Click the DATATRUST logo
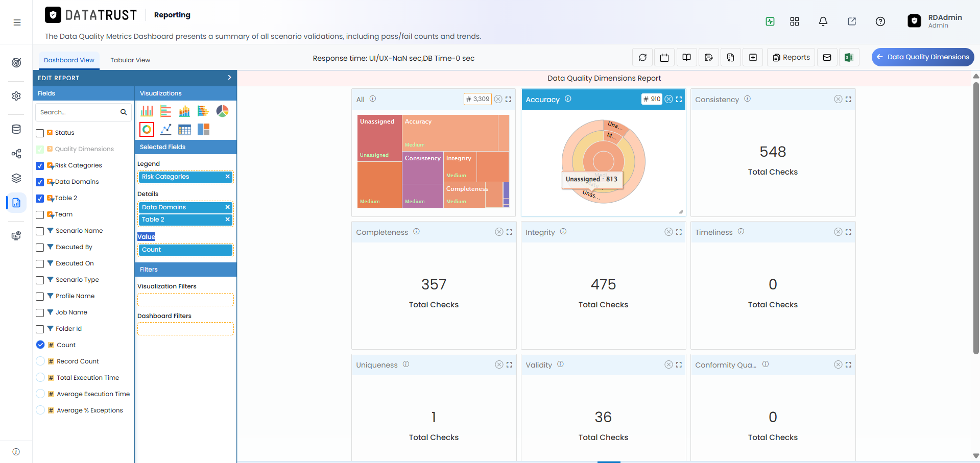 (91, 15)
